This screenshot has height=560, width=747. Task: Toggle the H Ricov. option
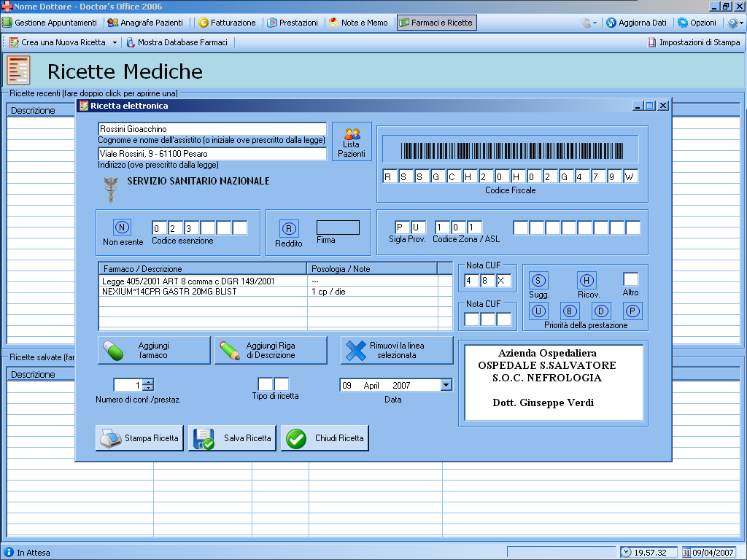point(587,280)
